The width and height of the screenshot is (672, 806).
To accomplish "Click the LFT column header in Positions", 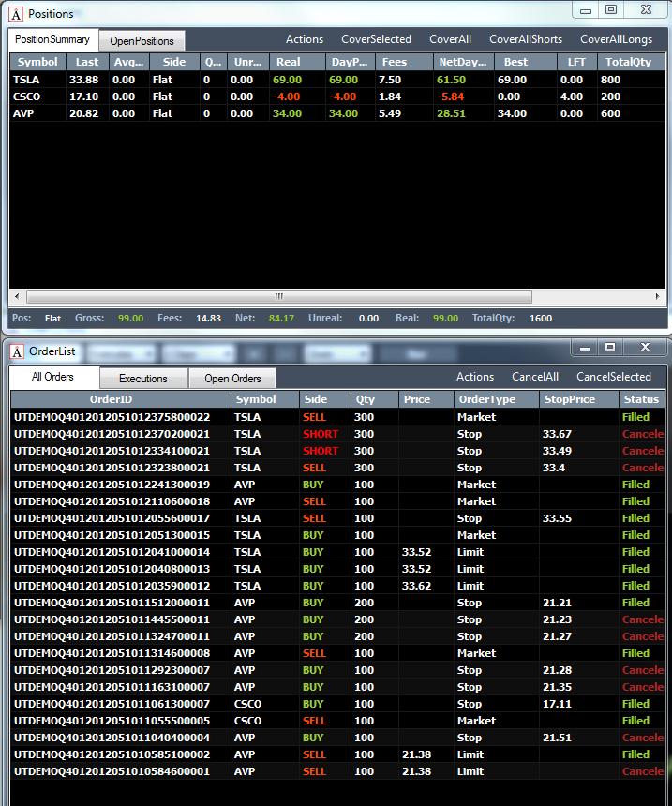I will [577, 62].
